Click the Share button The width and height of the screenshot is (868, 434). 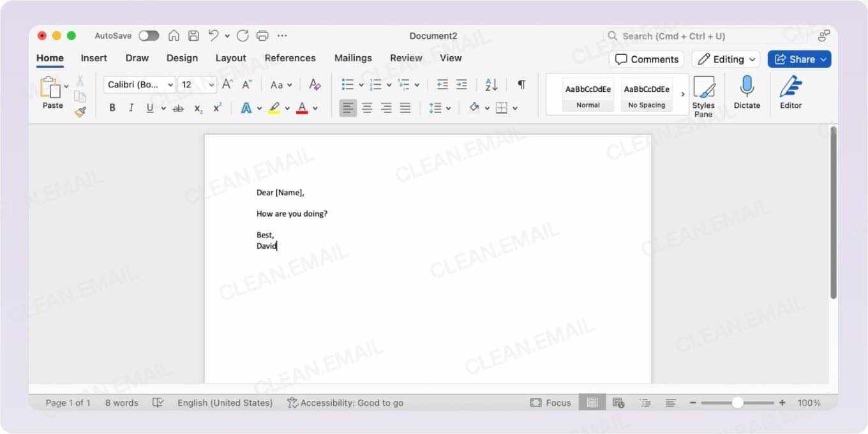pyautogui.click(x=799, y=59)
